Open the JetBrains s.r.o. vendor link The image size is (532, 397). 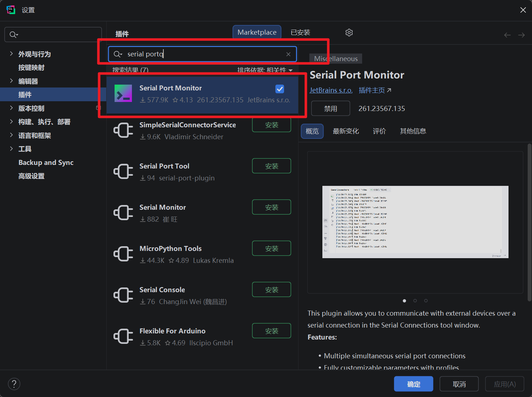pos(331,90)
